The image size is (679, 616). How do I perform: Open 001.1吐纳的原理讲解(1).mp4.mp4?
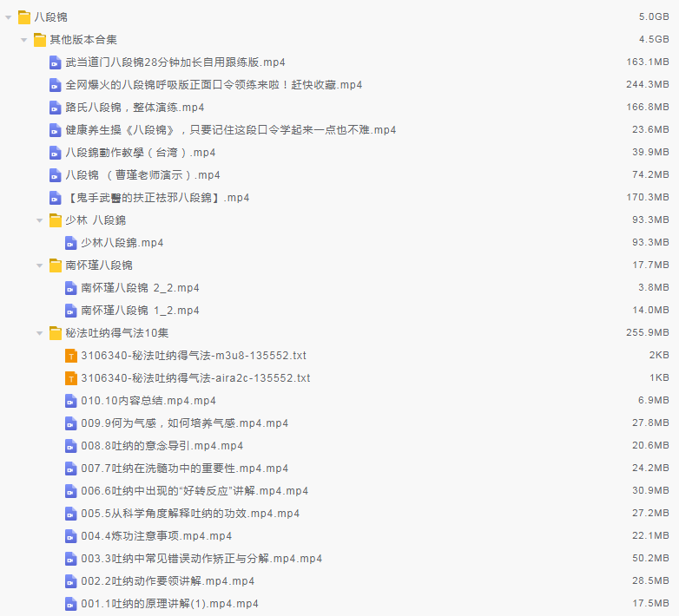tap(169, 604)
